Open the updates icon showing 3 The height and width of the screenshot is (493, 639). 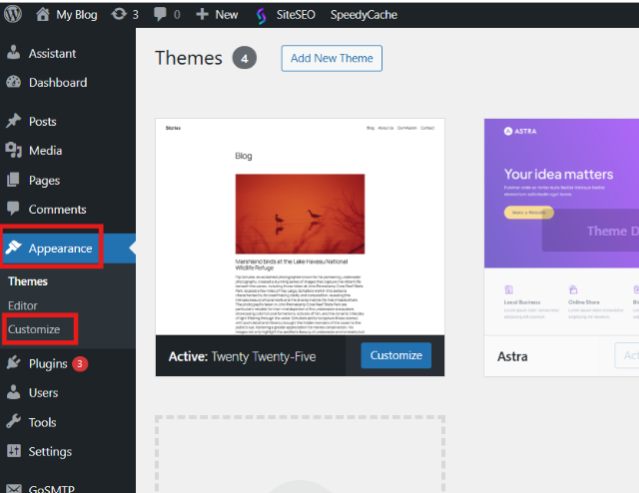(119, 14)
